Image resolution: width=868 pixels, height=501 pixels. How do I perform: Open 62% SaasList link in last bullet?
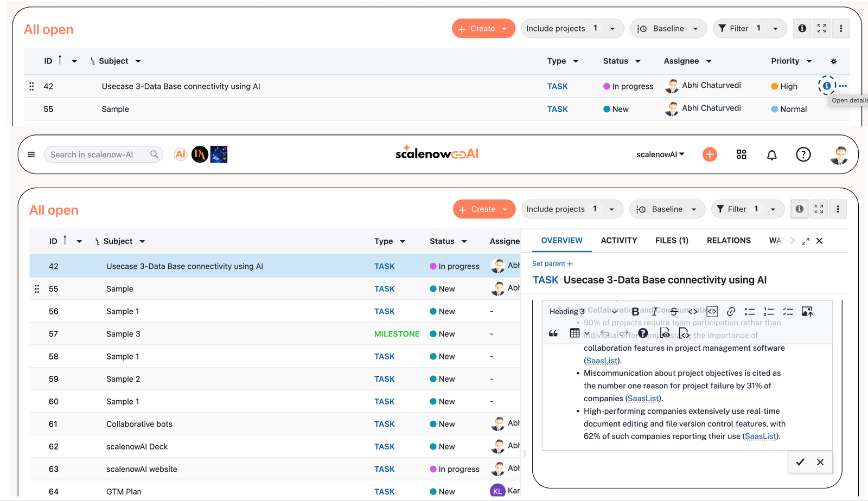761,436
